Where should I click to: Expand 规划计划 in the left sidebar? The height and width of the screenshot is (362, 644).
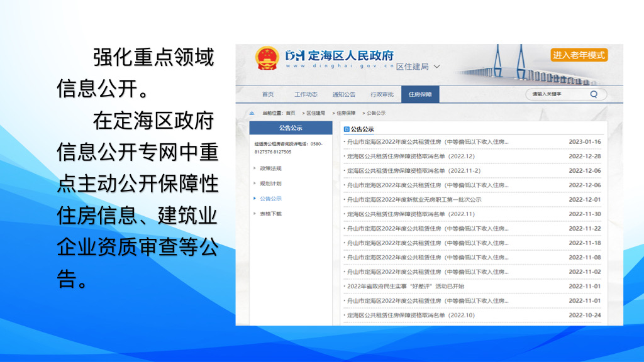tap(270, 184)
